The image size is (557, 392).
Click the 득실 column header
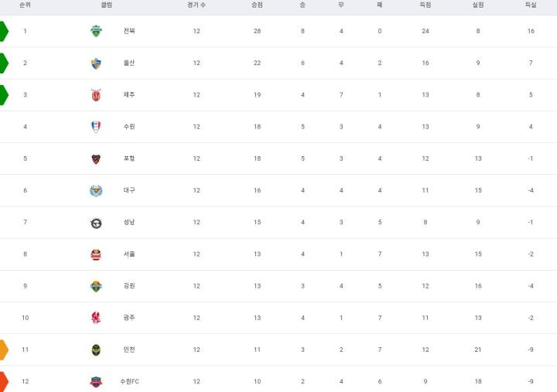[x=531, y=5]
